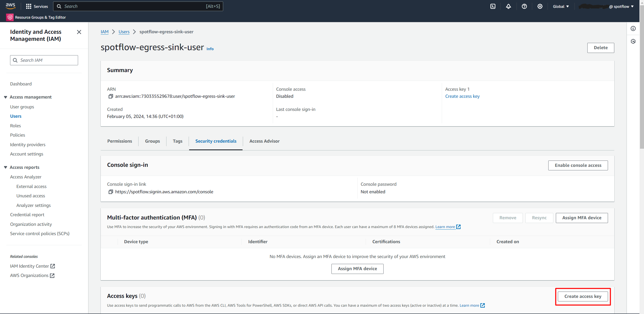644x314 pixels.
Task: Click the magnifier icon in Search IAM box
Action: point(15,60)
